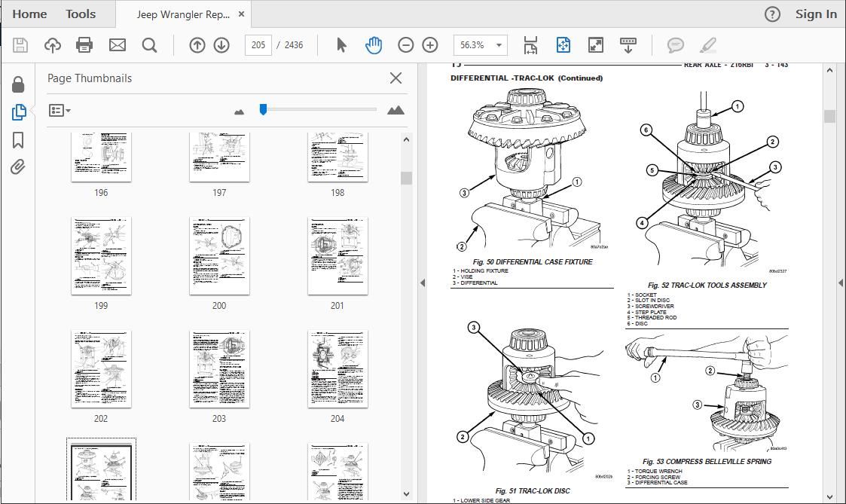Viewport: 846px width, 504px height.
Task: Open page 201 thumbnail
Action: [337, 256]
